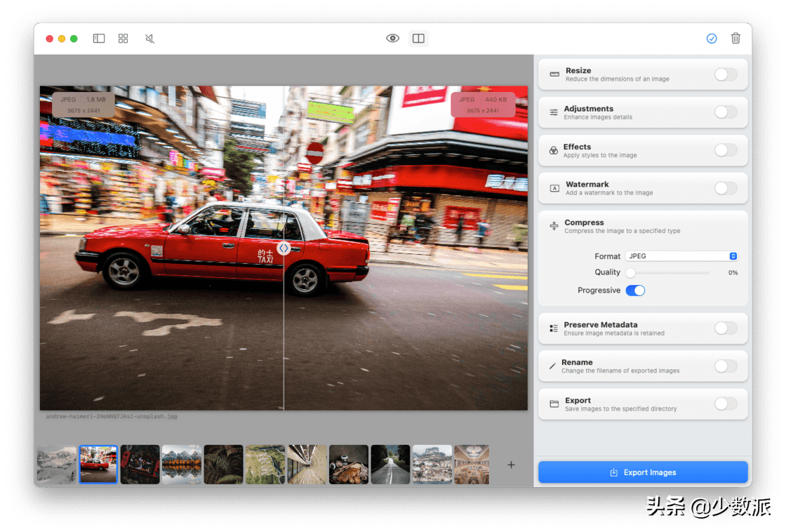The width and height of the screenshot is (786, 532).
Task: Open the Format JPEG dropdown
Action: click(682, 256)
